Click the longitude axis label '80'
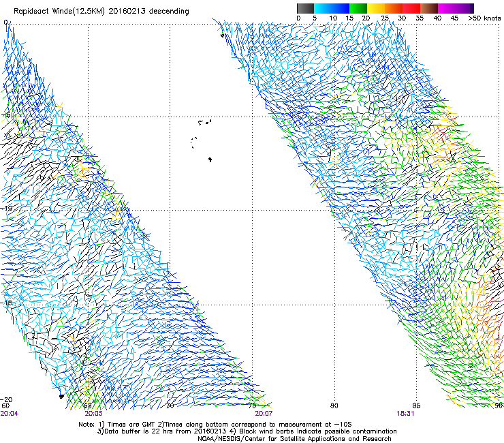This screenshot has width=504, height=443. (x=334, y=406)
